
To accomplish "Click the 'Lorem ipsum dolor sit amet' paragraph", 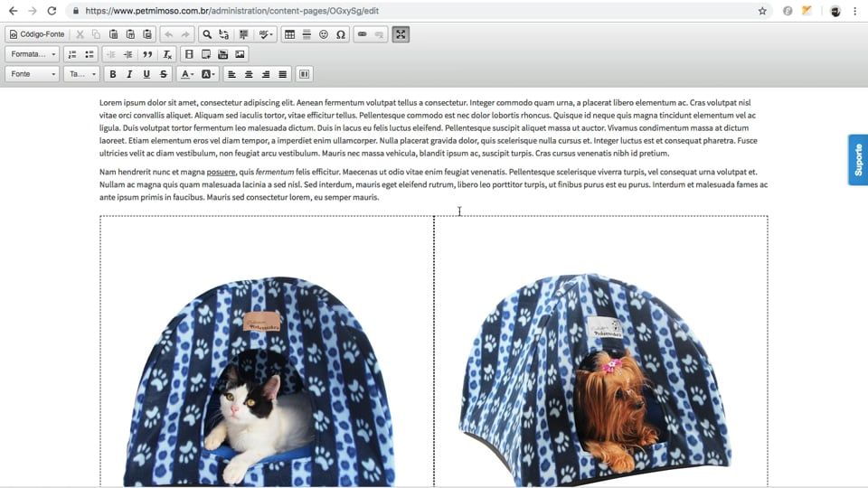I will 429,127.
